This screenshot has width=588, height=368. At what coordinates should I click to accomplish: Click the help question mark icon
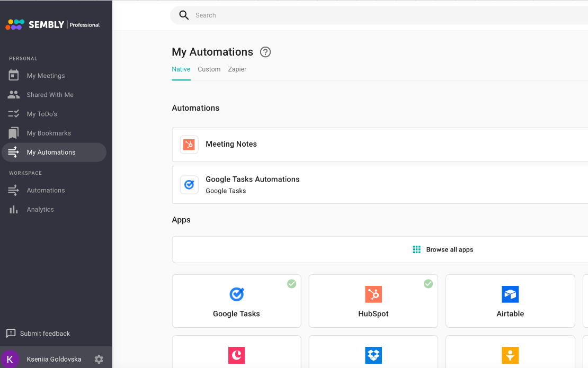pos(265,52)
